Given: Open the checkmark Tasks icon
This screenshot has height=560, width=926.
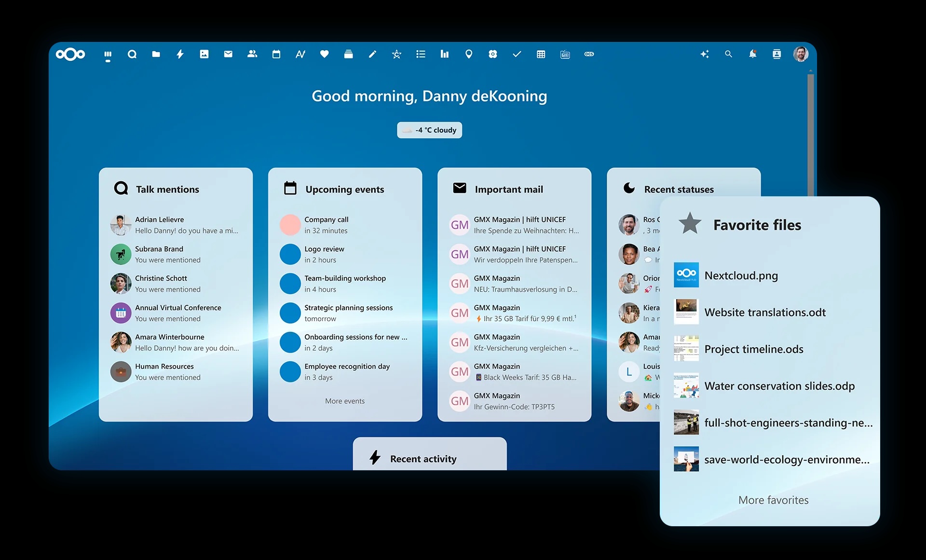Looking at the screenshot, I should tap(517, 55).
